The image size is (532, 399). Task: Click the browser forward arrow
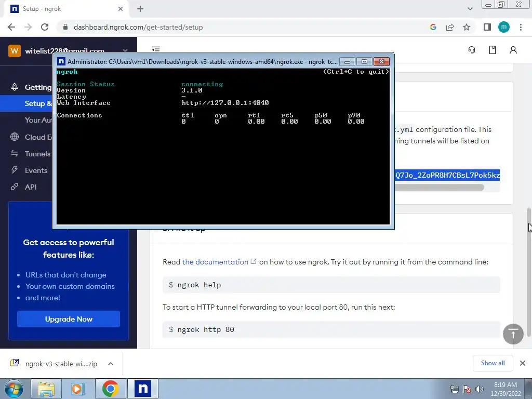(x=28, y=27)
